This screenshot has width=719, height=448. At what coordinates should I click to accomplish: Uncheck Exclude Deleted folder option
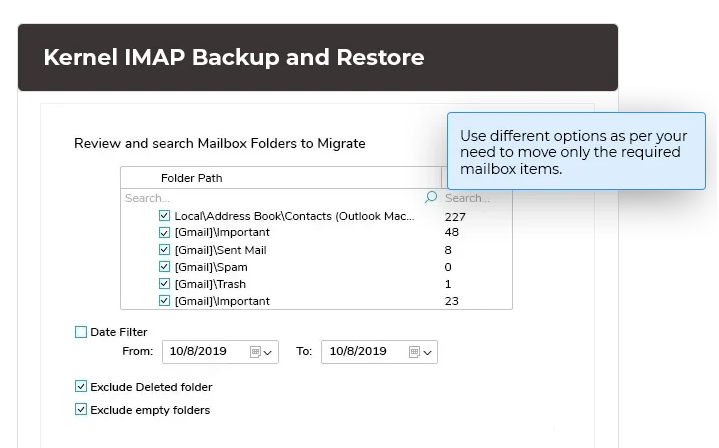[81, 387]
